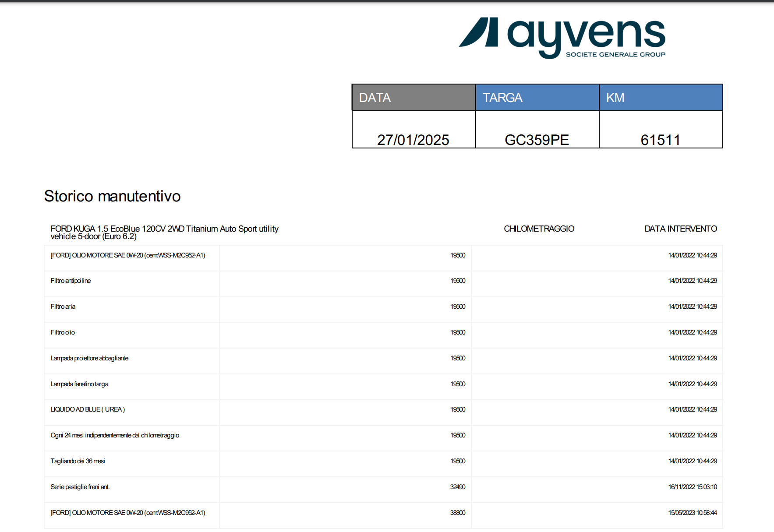The image size is (774, 532).
Task: Select LIQUIDO AD BLUE ( UREA ) entry
Action: click(88, 409)
